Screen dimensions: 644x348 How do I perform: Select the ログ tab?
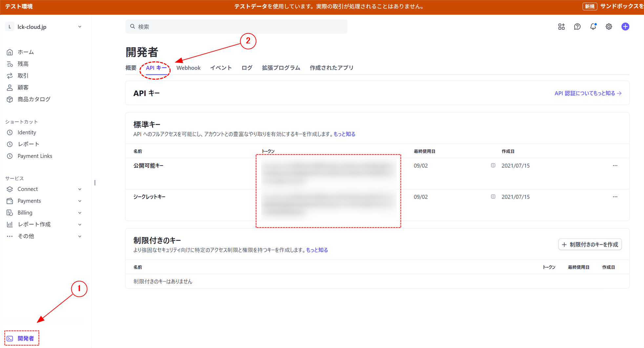[x=246, y=68]
